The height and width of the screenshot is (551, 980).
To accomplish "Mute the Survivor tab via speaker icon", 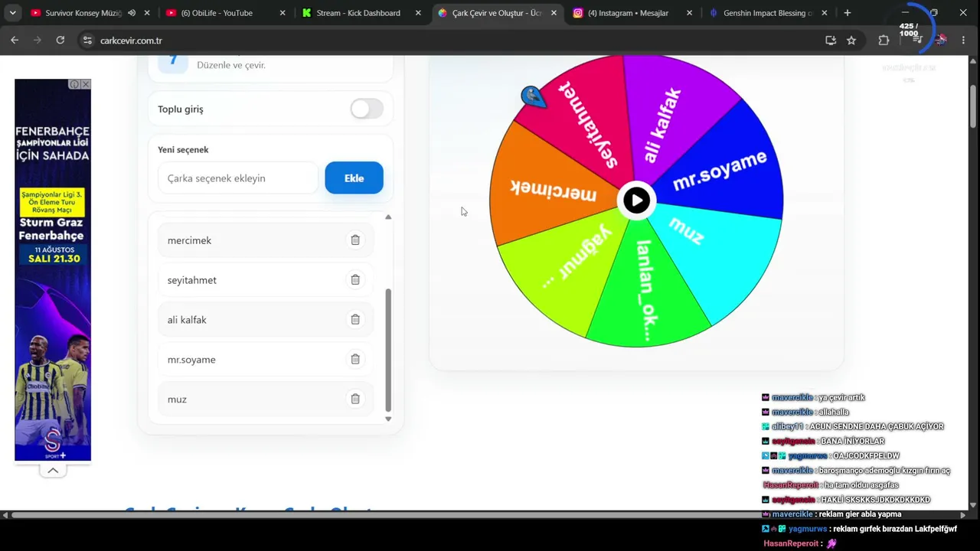I will pos(132,13).
